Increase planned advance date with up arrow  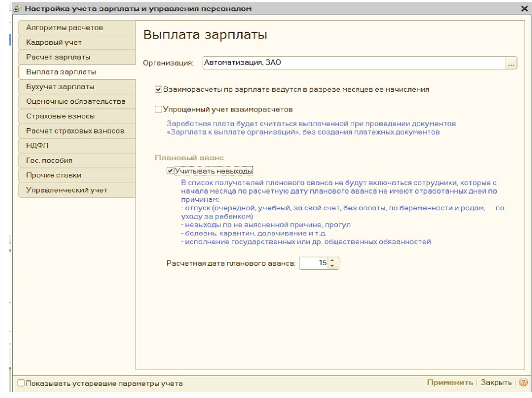pos(333,260)
